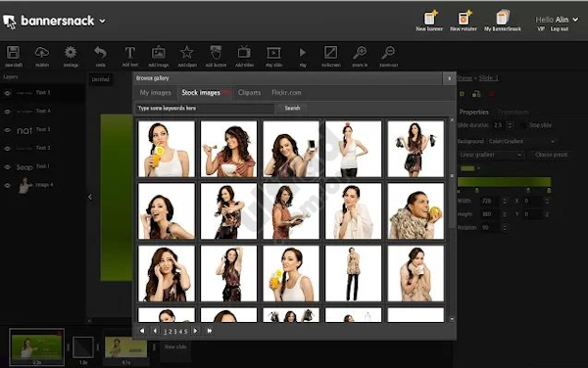Click the Slide 1 breadcrumb link

pyautogui.click(x=489, y=78)
